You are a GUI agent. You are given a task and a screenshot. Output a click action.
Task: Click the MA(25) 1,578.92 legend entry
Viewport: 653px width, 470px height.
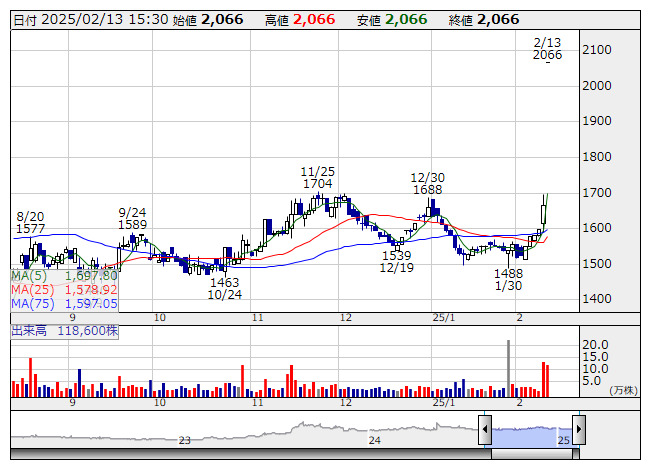pyautogui.click(x=64, y=290)
